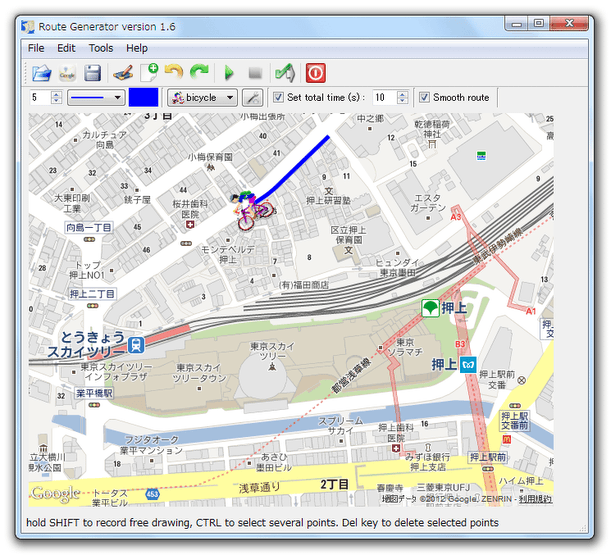This screenshot has width=611, height=555.
Task: Click the 向島一丁目 intersection label
Action: tap(89, 228)
